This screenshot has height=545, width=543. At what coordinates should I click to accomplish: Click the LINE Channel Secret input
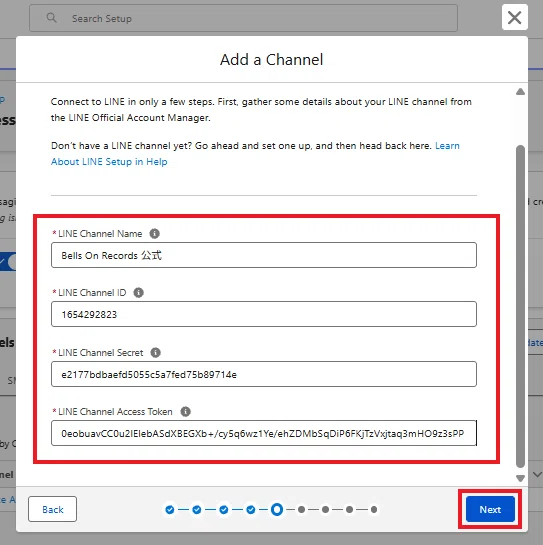point(264,374)
